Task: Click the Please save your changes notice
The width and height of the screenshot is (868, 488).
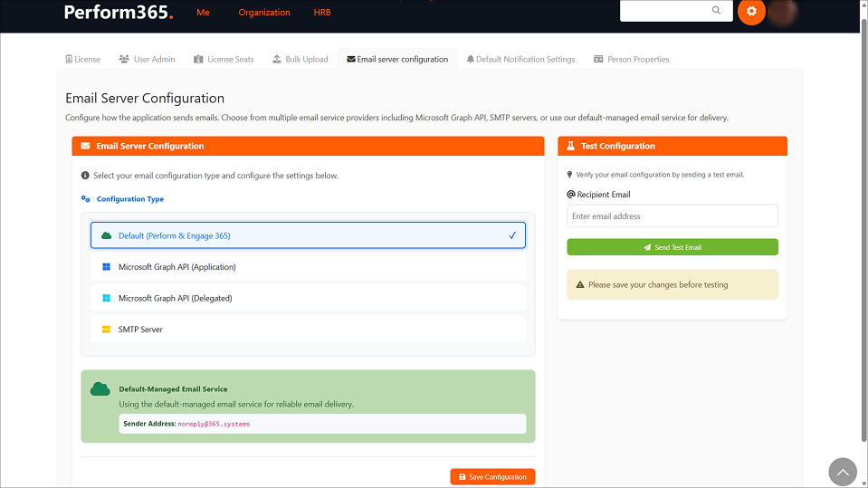Action: [x=672, y=284]
